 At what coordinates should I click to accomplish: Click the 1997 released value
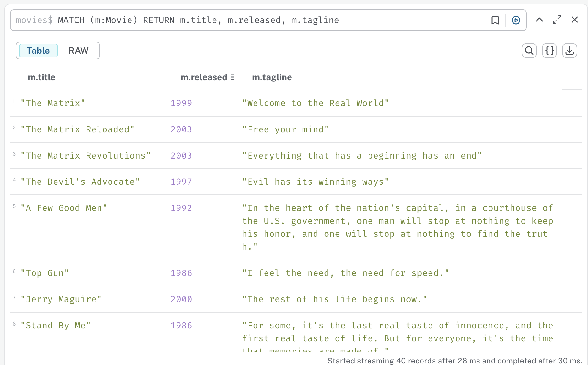181,182
